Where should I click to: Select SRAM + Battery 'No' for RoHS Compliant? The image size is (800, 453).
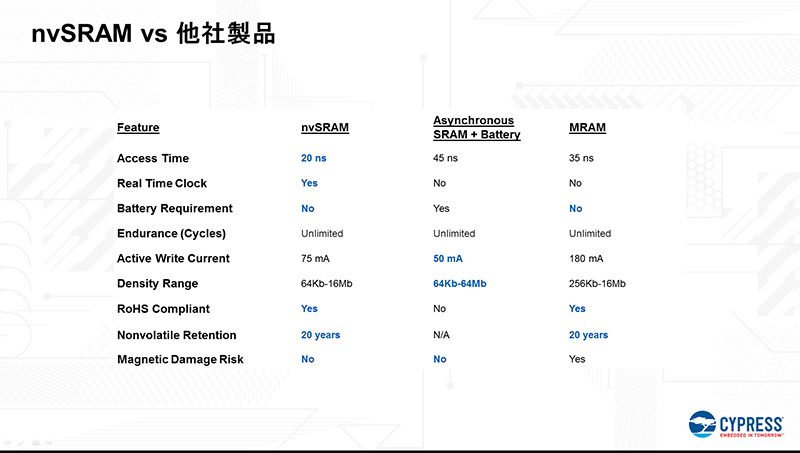pyautogui.click(x=439, y=309)
